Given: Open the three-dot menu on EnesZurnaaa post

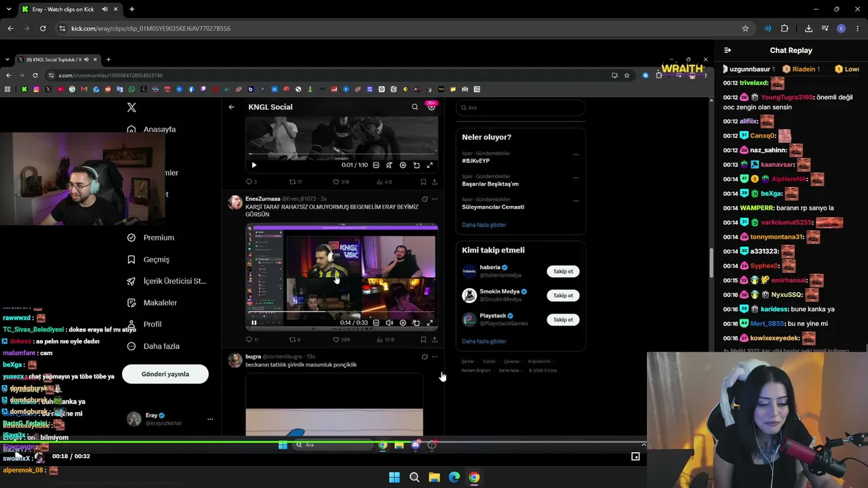Looking at the screenshot, I should [435, 199].
